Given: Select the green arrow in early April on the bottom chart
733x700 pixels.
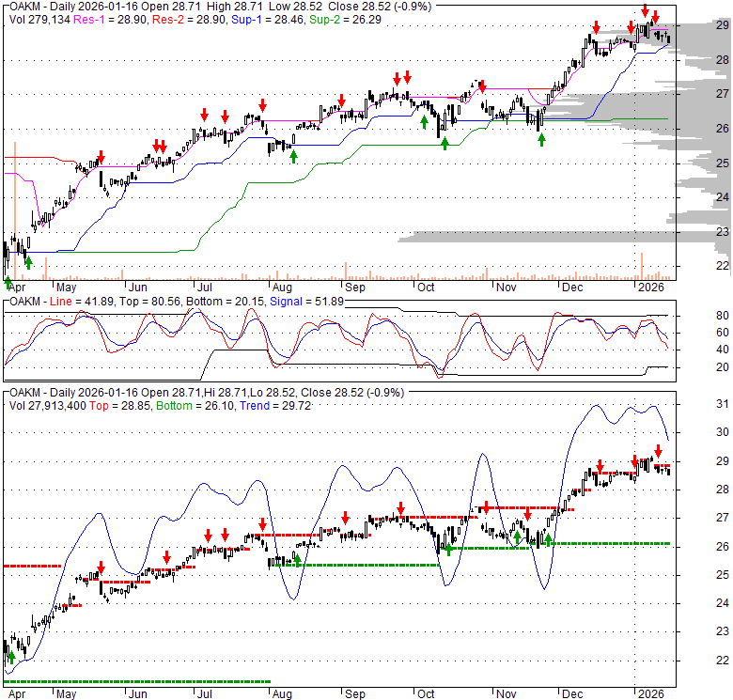Looking at the screenshot, I should (x=11, y=658).
